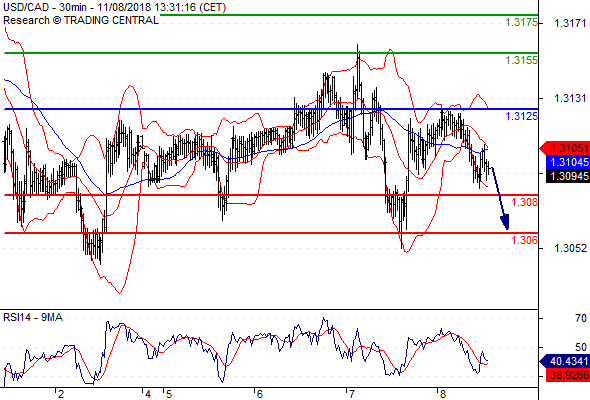Click the USD/CAD 30min chart title

(x=115, y=8)
